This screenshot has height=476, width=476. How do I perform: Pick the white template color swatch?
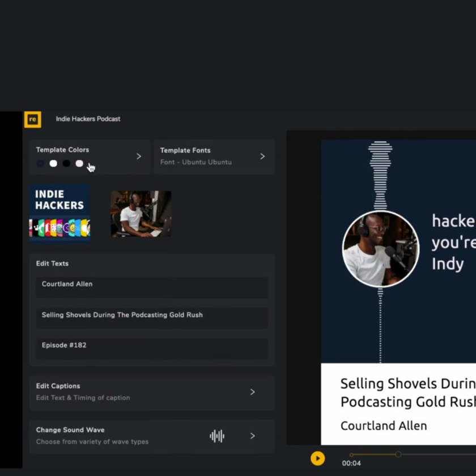point(53,164)
